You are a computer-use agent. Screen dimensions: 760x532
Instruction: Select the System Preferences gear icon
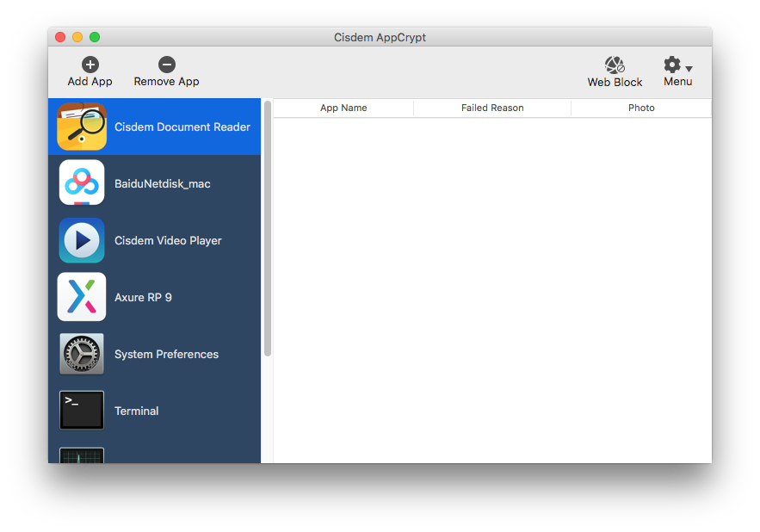pos(82,354)
